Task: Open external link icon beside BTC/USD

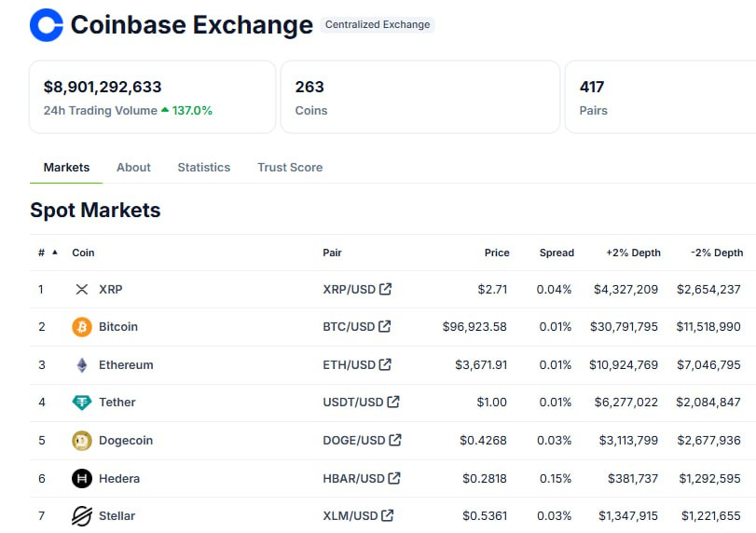Action: [x=385, y=326]
